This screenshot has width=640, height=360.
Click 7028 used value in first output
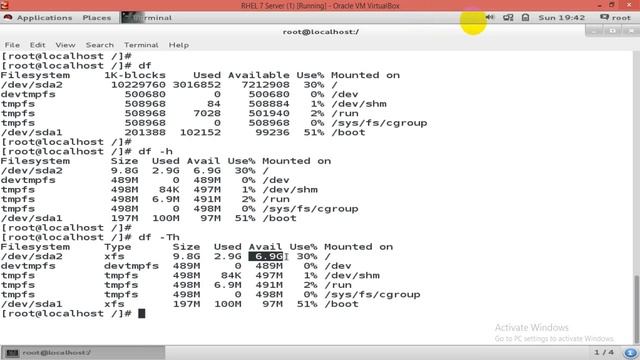pyautogui.click(x=207, y=113)
